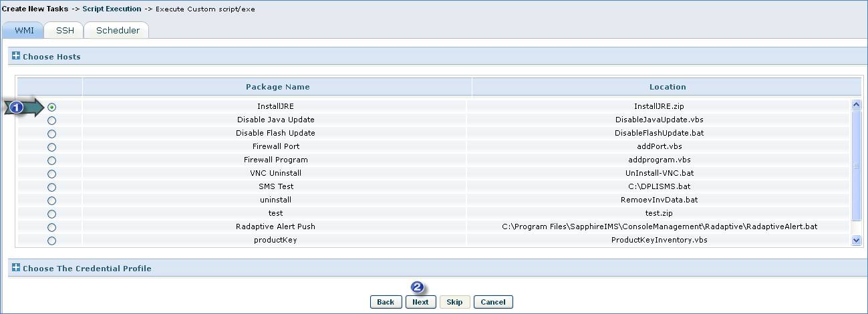The width and height of the screenshot is (868, 314).
Task: Click the Skip button
Action: pos(454,302)
